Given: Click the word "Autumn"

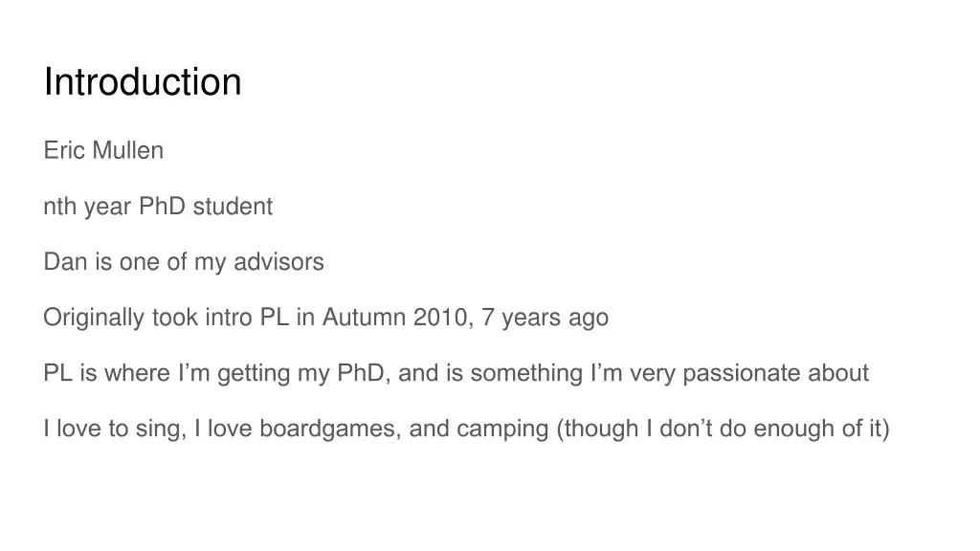Looking at the screenshot, I should point(365,318).
